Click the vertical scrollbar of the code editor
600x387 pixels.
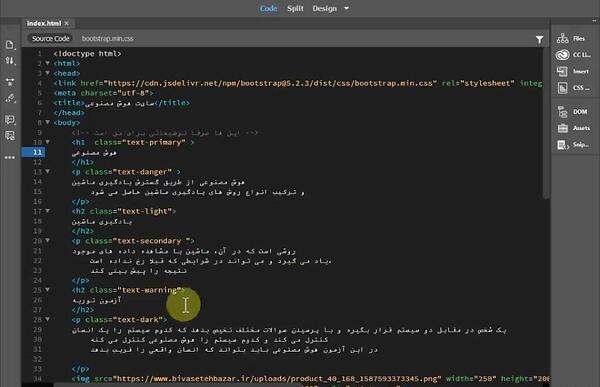click(546, 122)
